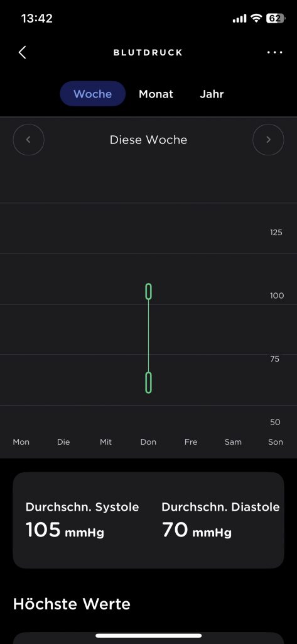Image resolution: width=297 pixels, height=644 pixels.
Task: Open the Durchschn. Systole value
Action: click(65, 530)
